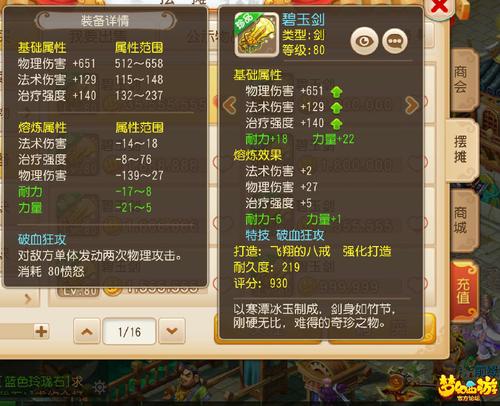The height and width of the screenshot is (406, 500).
Task: Open the 充值 recharge tab
Action: click(464, 292)
